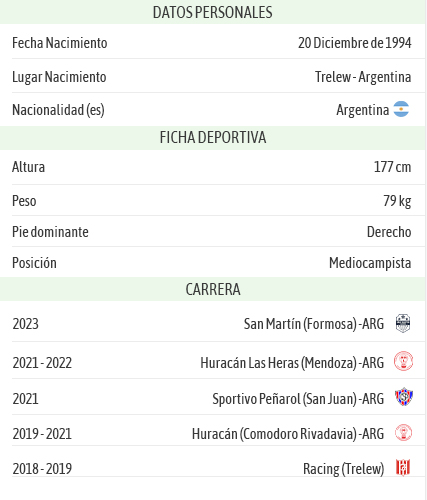Screen dimensions: 427x500
Task: Select the Sportivo Peñarol shield icon
Action: tap(404, 397)
